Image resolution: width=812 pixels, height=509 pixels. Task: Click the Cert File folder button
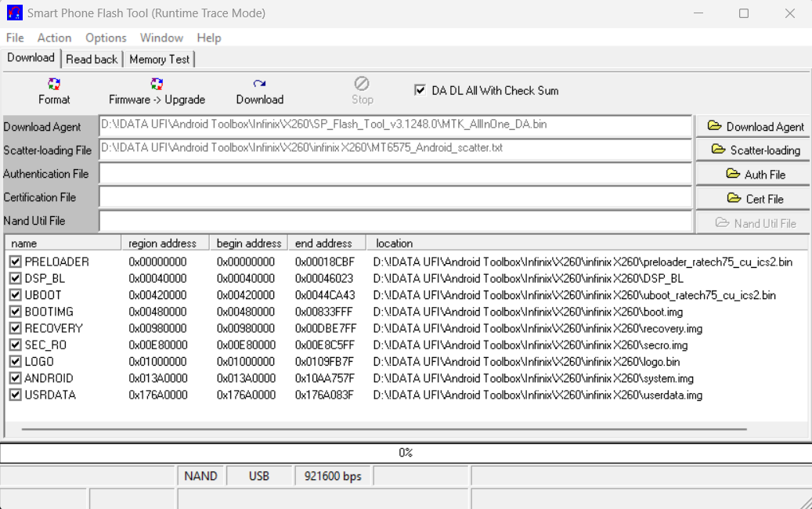755,199
